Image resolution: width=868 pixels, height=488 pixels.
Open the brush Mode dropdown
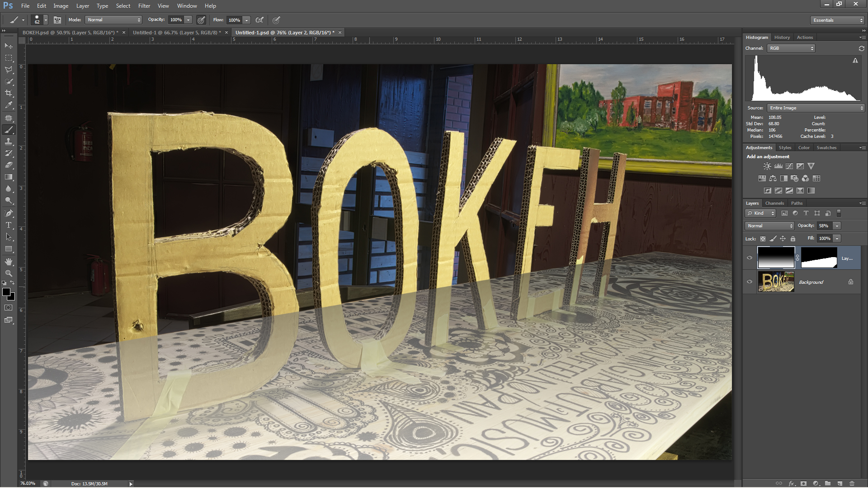(113, 20)
